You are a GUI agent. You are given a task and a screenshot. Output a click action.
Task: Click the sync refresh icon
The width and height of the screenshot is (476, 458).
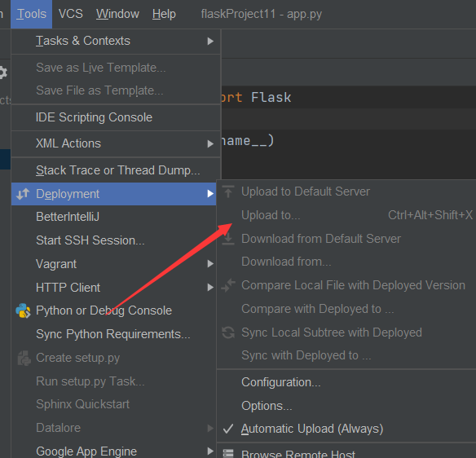point(228,332)
